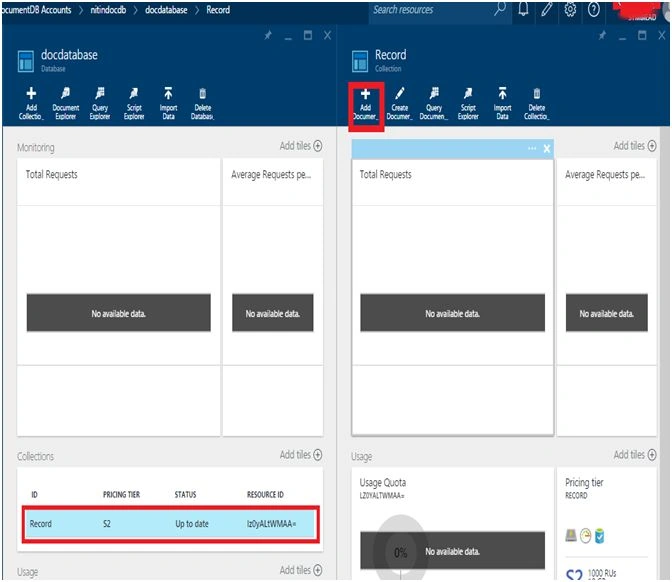Open portal settings gear icon
Image resolution: width=672 pixels, height=582 pixels.
tap(570, 9)
